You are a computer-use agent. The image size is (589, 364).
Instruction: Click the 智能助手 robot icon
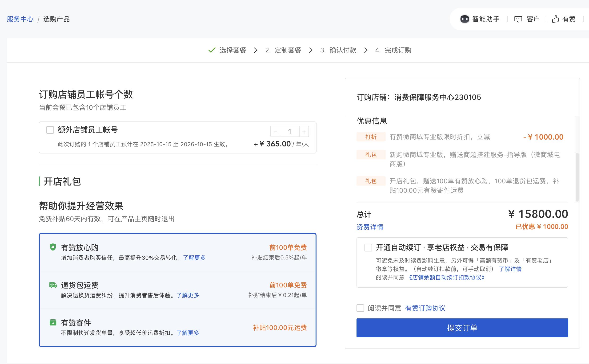coord(465,19)
